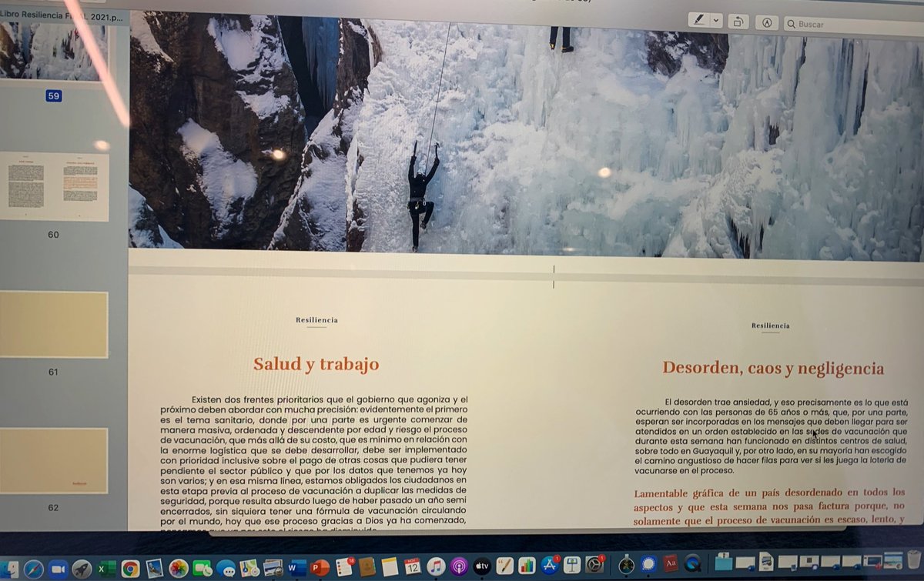Open Calendar from the Dock
The width and height of the screenshot is (924, 581).
pyautogui.click(x=412, y=567)
